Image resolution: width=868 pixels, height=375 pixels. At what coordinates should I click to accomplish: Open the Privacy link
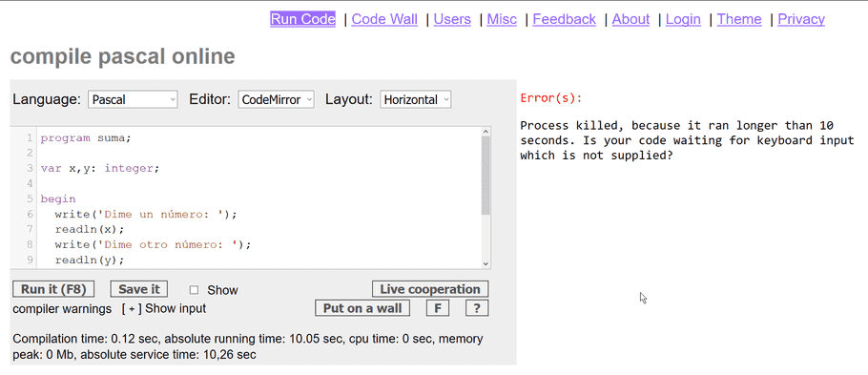801,19
